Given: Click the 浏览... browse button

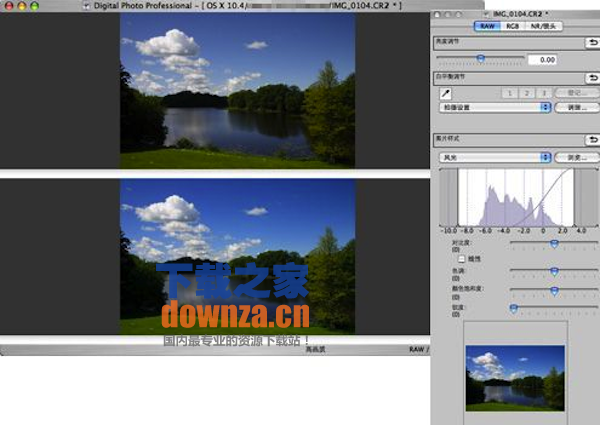Looking at the screenshot, I should pyautogui.click(x=577, y=157).
